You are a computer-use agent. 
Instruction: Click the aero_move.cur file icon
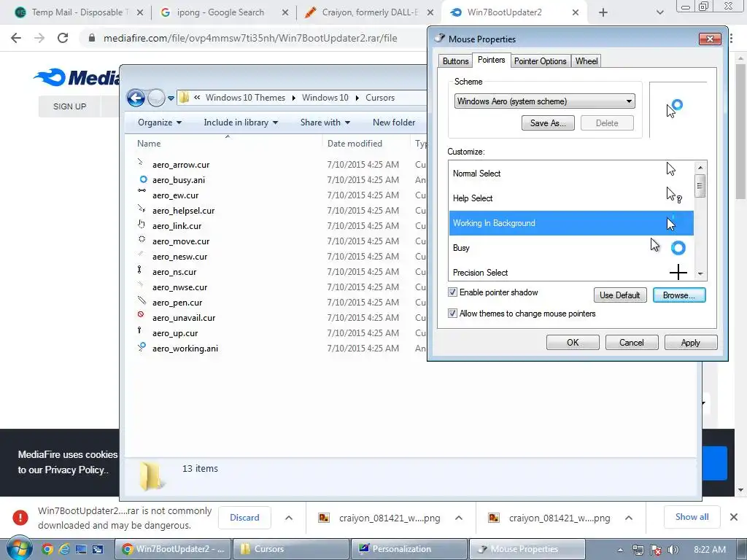tap(142, 239)
